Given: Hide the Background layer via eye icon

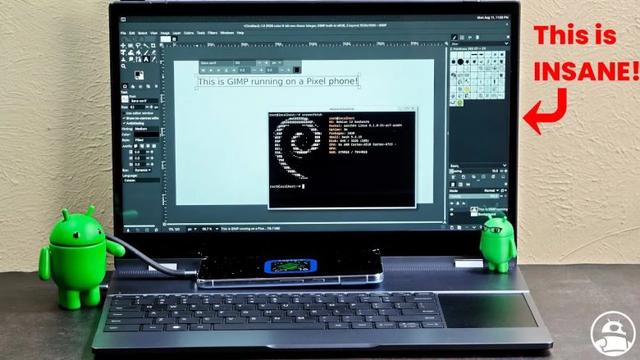Looking at the screenshot, I should coord(451,214).
